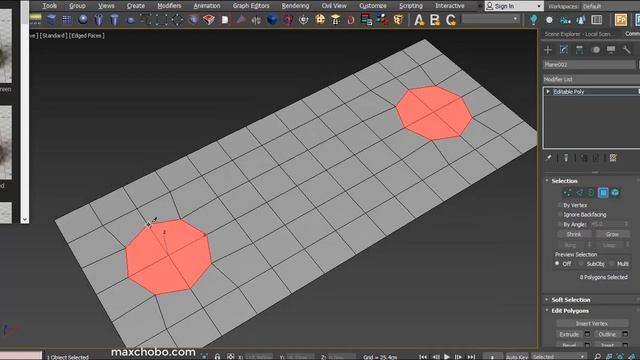Open the Sign In dropdown
This screenshot has height=360, width=640.
(x=514, y=6)
